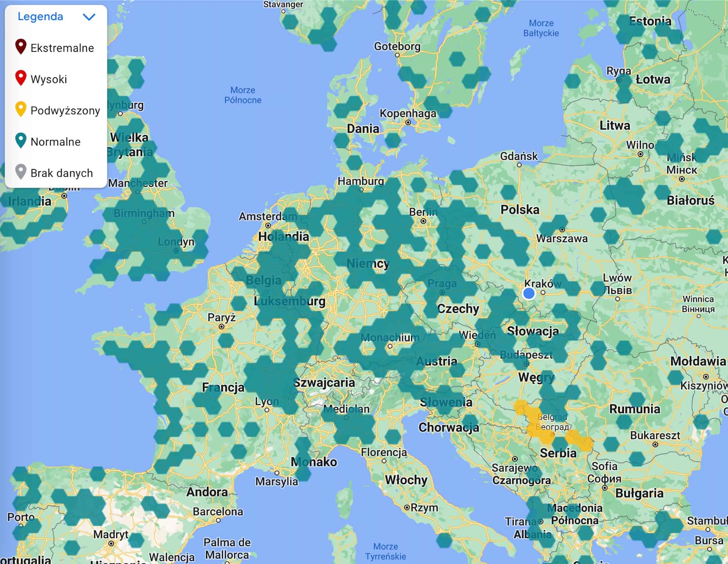Click the blue location dot near Kraków
The width and height of the screenshot is (728, 564).
529,293
